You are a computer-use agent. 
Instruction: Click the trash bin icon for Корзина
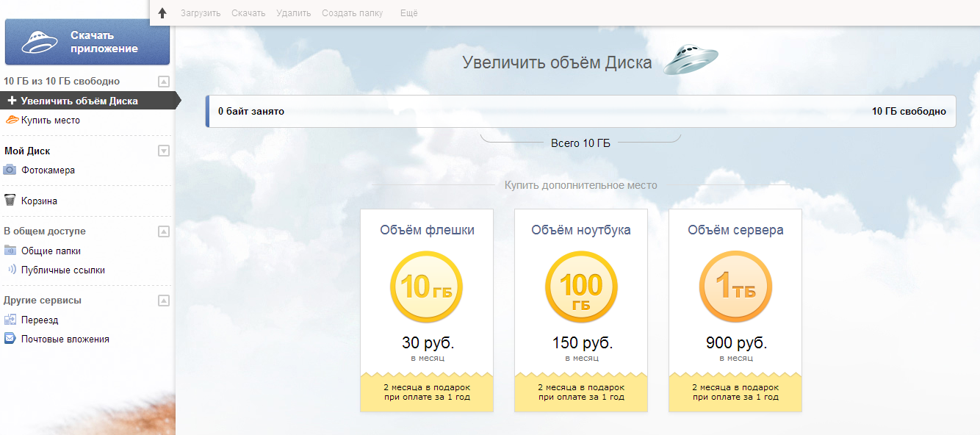(x=10, y=201)
